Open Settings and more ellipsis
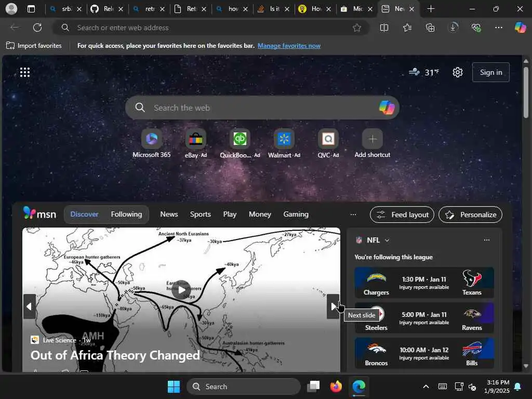Viewport: 532px width, 399px height. click(498, 28)
